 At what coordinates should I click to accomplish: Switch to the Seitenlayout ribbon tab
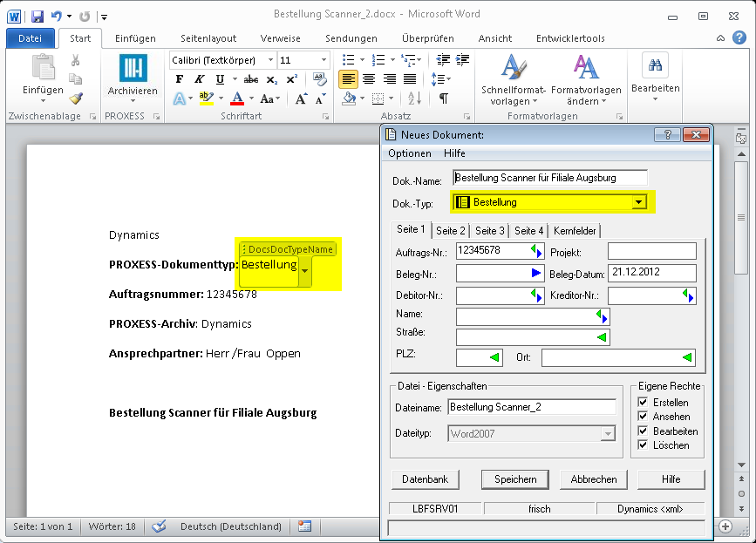pos(208,38)
